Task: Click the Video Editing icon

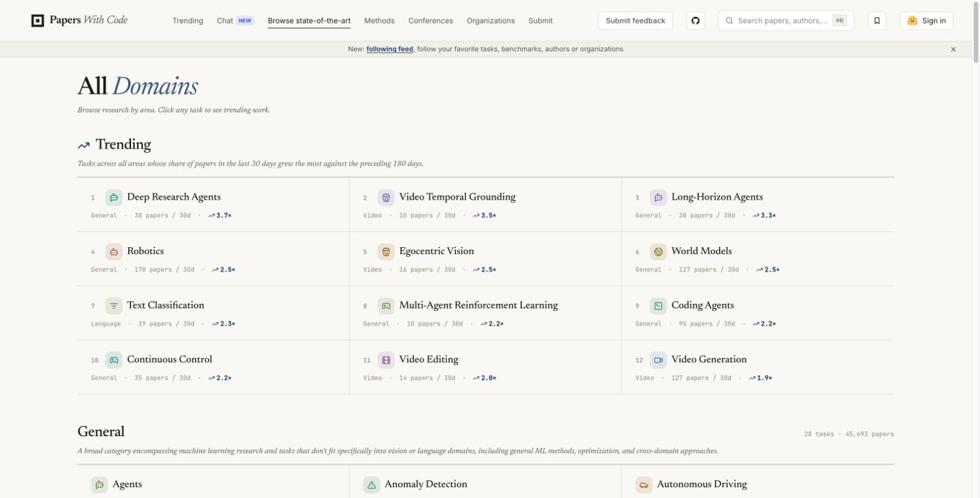Action: 386,360
